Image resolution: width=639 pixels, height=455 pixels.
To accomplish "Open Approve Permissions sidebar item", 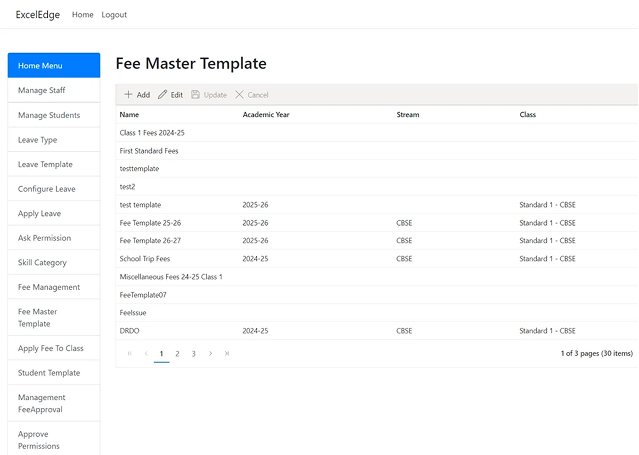I will coord(54,439).
